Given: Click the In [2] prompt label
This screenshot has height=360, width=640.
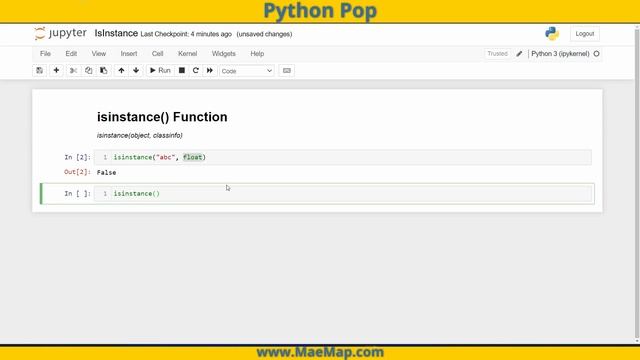Looking at the screenshot, I should (78, 157).
